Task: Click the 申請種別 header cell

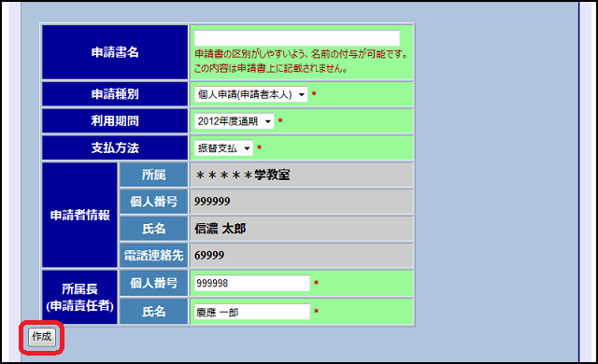Action: point(115,94)
